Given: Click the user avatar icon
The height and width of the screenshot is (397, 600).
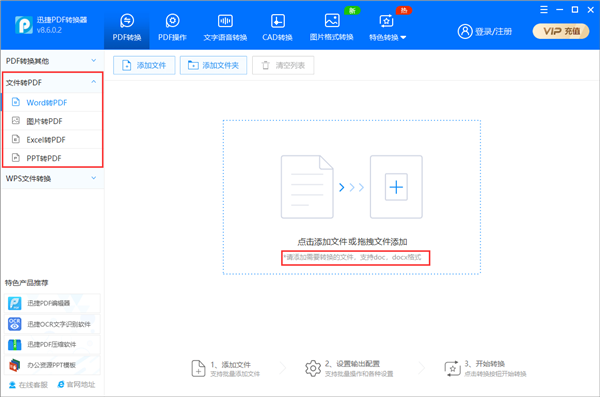Looking at the screenshot, I should (465, 31).
